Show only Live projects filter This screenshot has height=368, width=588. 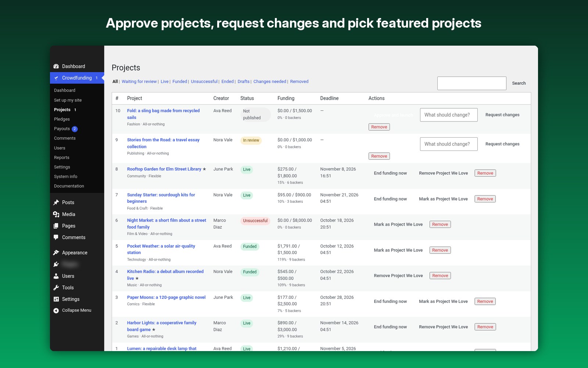coord(164,82)
